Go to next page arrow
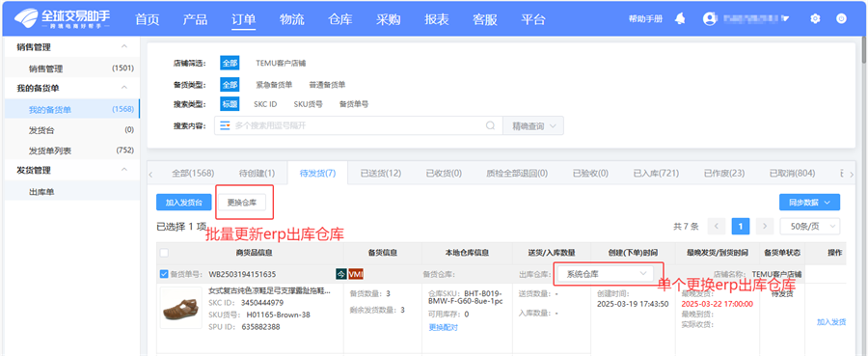 (x=765, y=227)
